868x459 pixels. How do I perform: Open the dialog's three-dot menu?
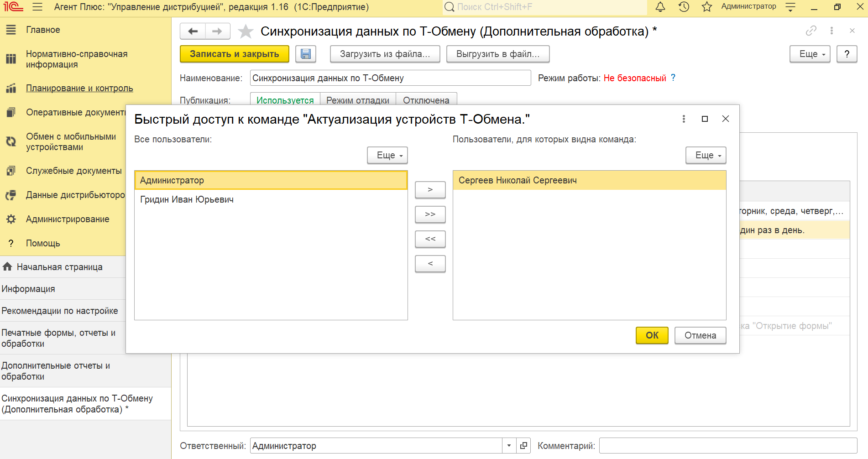click(x=684, y=119)
